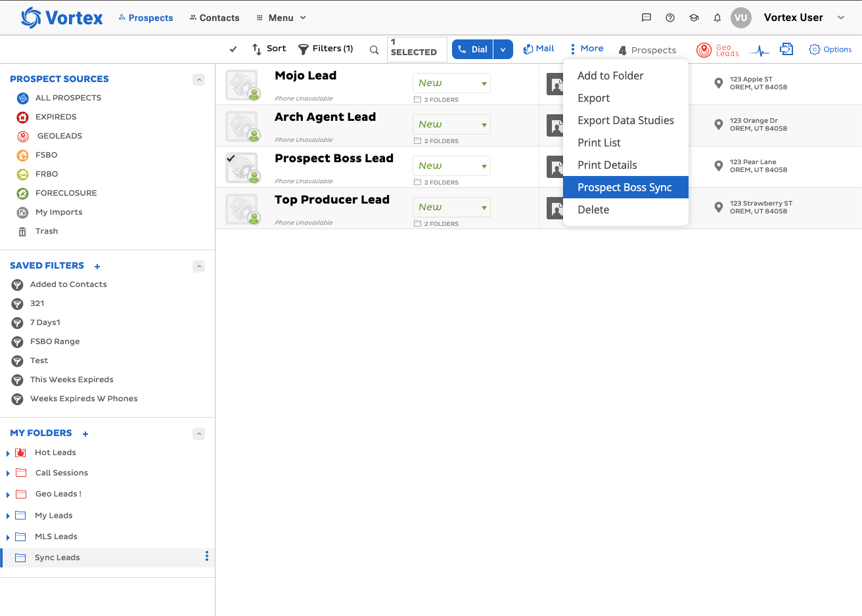Expand the Vortex User account chevron
Viewport: 862px width, 616px height.
841,18
